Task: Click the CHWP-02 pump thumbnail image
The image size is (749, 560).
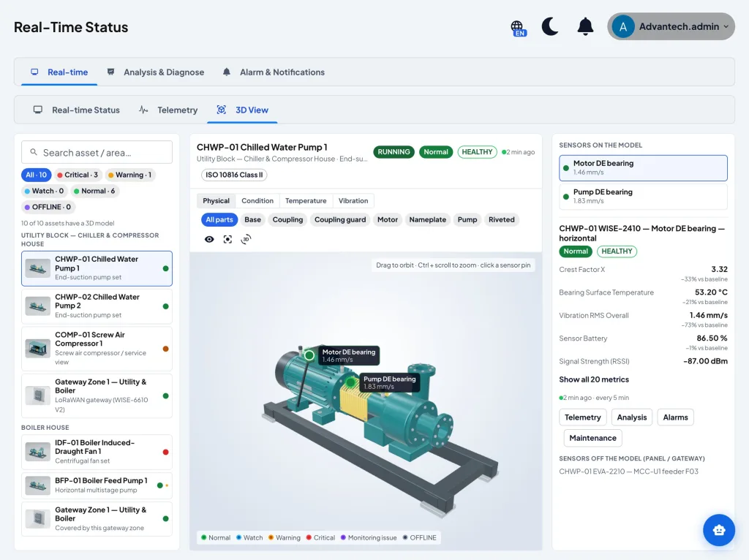Action: tap(38, 306)
